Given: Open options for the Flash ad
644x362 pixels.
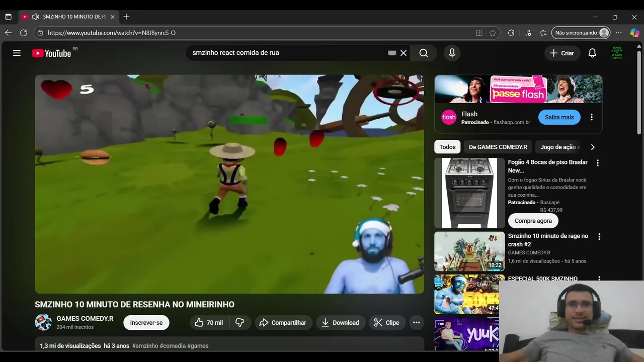Looking at the screenshot, I should point(592,117).
